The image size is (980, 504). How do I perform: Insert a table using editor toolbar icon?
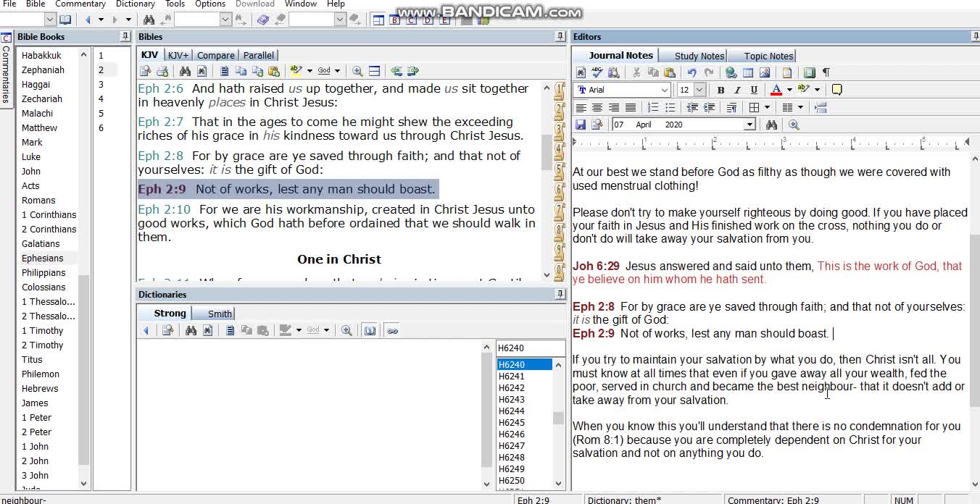tap(748, 72)
